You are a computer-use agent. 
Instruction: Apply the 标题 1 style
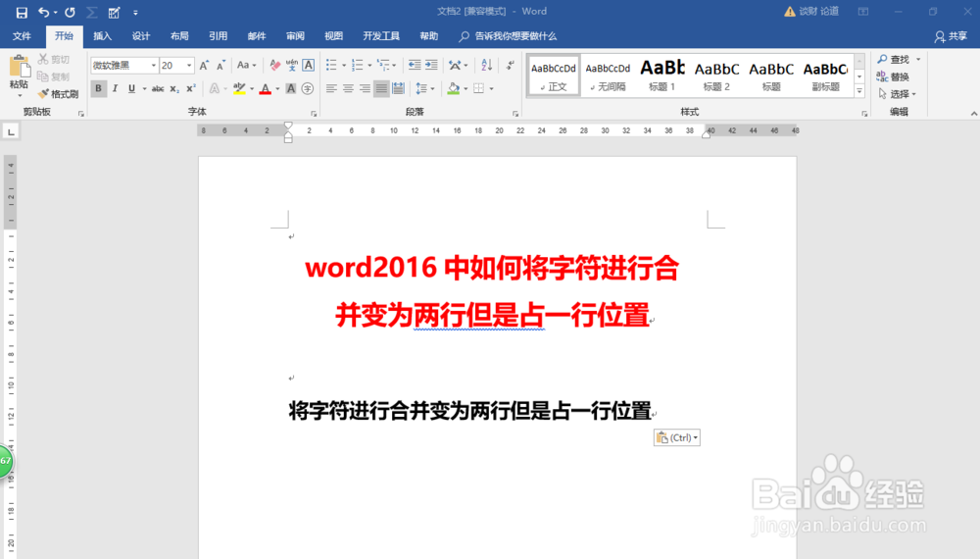661,76
